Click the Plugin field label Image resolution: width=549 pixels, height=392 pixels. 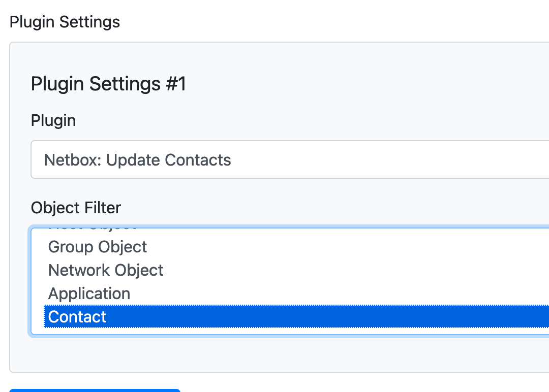pyautogui.click(x=53, y=120)
